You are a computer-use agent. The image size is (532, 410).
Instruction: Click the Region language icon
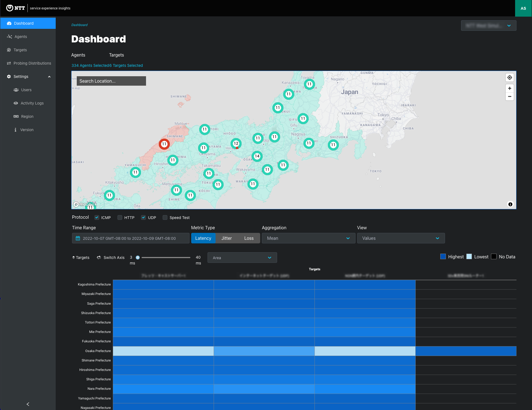pyautogui.click(x=16, y=116)
